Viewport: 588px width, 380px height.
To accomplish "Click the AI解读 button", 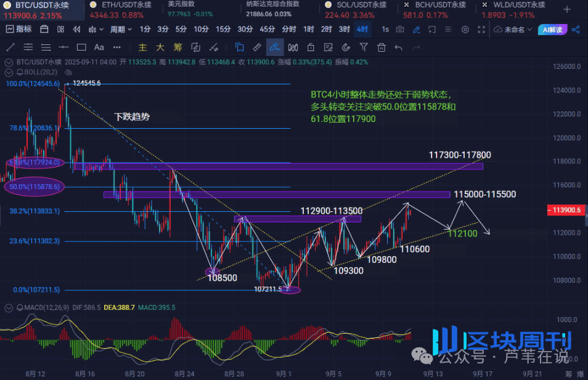I will 552,30.
